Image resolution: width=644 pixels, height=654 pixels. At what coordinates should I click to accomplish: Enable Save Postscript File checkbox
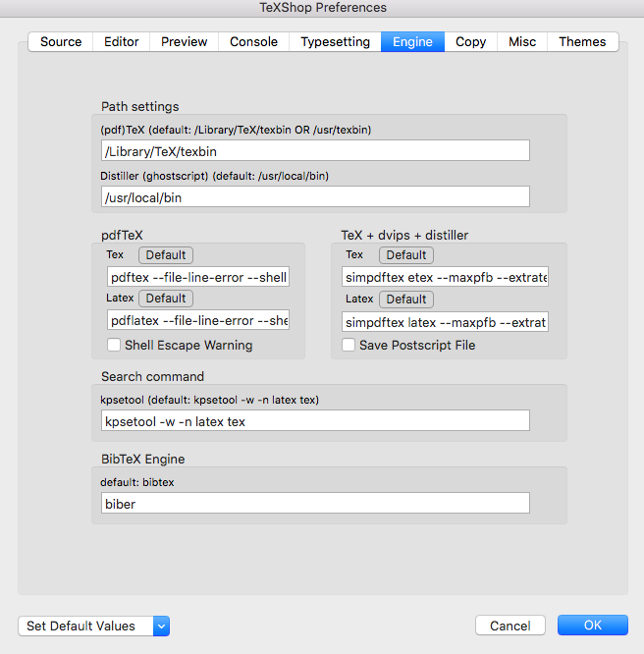point(349,345)
